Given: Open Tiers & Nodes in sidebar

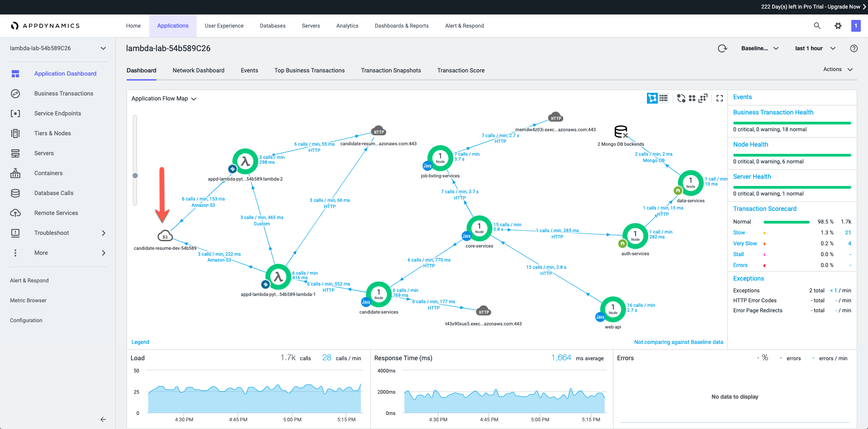Looking at the screenshot, I should click(x=52, y=133).
